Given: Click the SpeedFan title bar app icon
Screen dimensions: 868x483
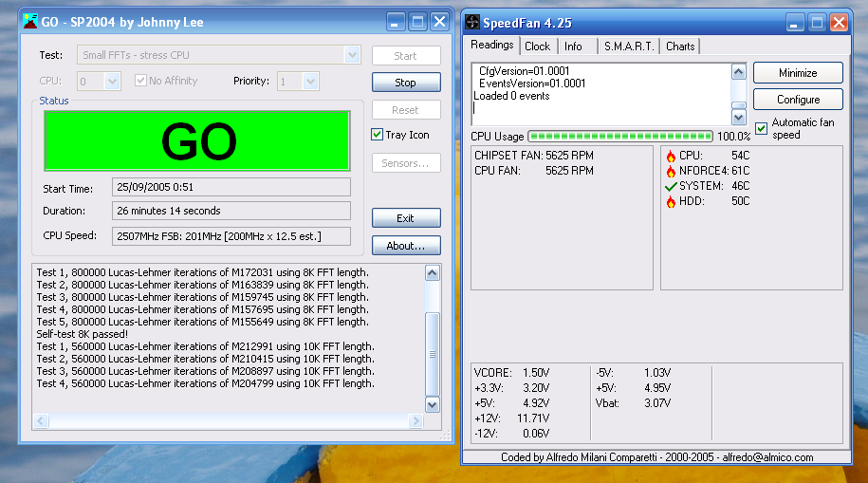Looking at the screenshot, I should (x=471, y=22).
